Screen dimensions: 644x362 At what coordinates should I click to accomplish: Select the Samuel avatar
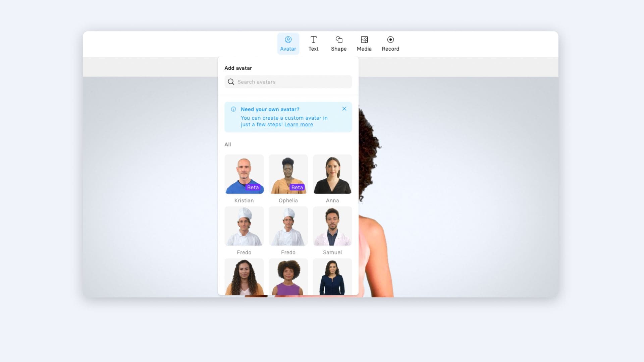click(332, 226)
